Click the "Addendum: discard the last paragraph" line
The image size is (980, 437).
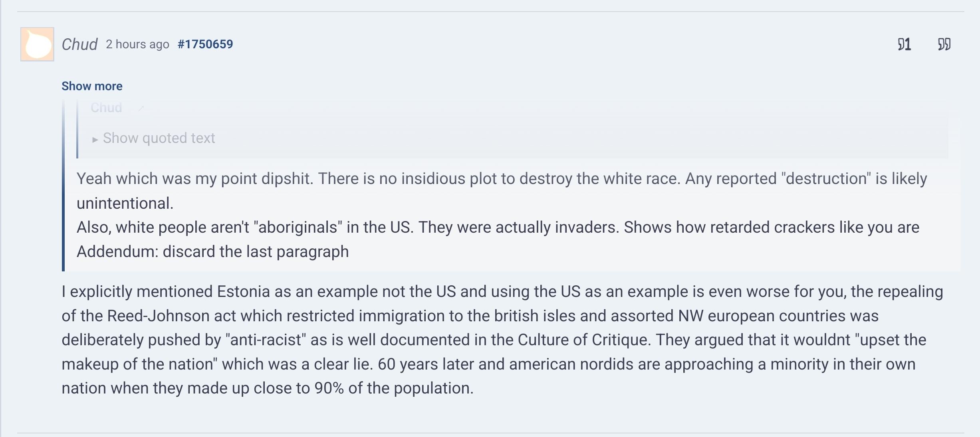(x=212, y=252)
